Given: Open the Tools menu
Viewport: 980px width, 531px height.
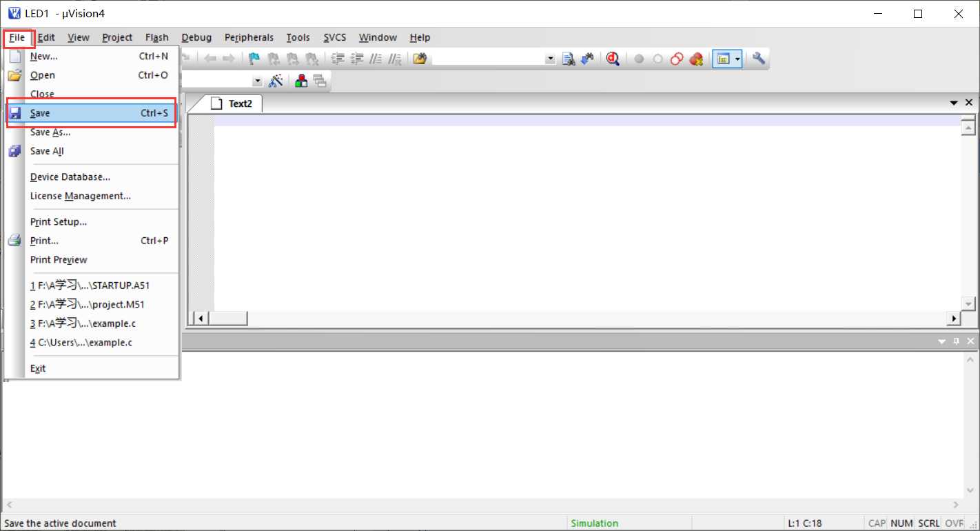Looking at the screenshot, I should click(298, 37).
